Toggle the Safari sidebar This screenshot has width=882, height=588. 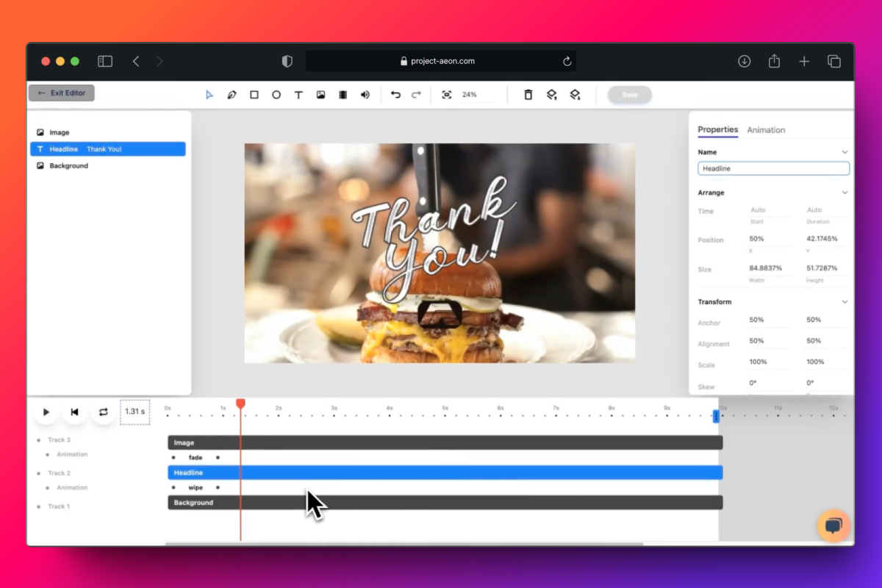pos(105,62)
